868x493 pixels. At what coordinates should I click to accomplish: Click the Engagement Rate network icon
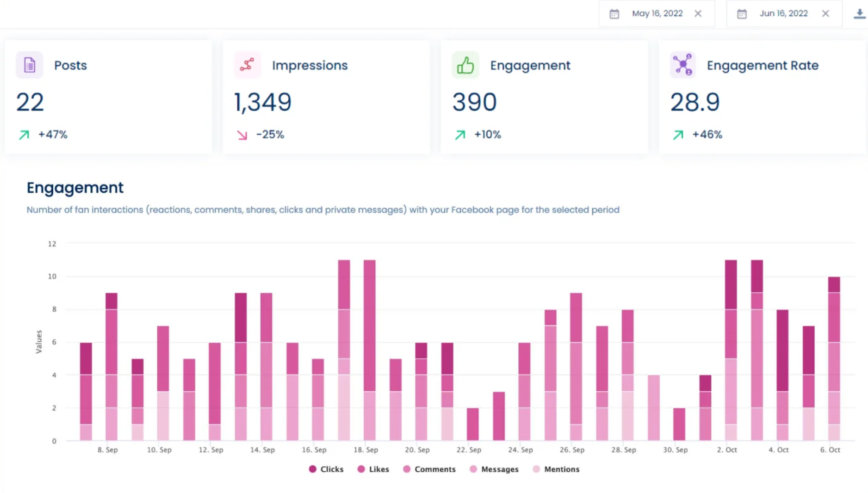[x=682, y=65]
